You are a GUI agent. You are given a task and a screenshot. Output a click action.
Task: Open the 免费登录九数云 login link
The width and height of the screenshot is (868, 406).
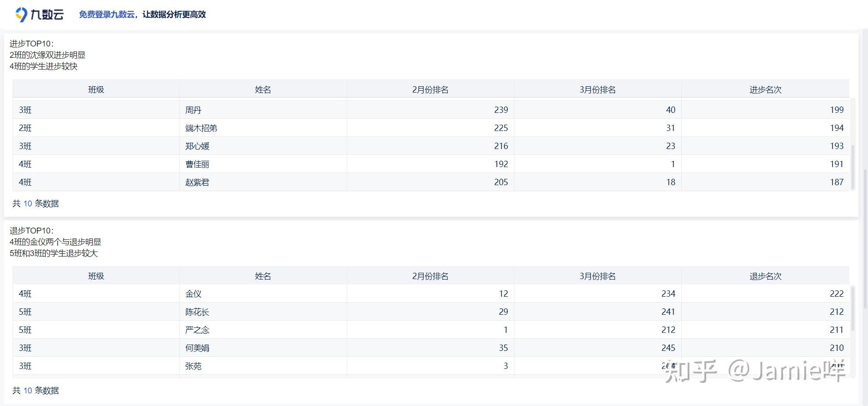(107, 14)
